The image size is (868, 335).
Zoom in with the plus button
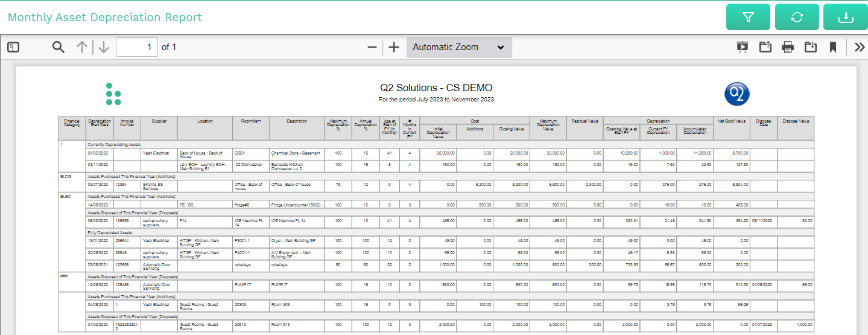click(394, 47)
